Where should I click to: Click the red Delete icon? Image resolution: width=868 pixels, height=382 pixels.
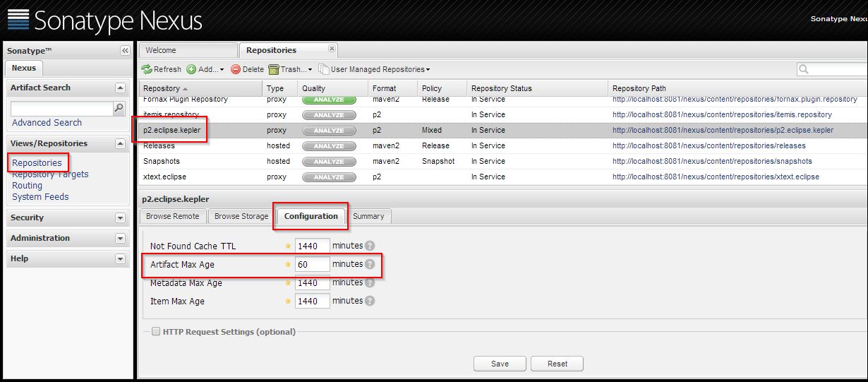236,69
